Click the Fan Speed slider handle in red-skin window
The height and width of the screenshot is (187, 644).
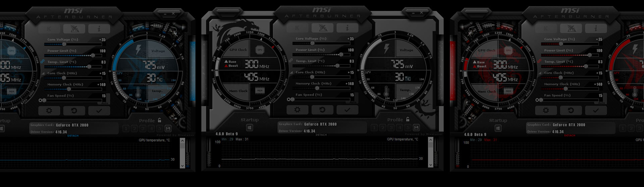click(541, 100)
